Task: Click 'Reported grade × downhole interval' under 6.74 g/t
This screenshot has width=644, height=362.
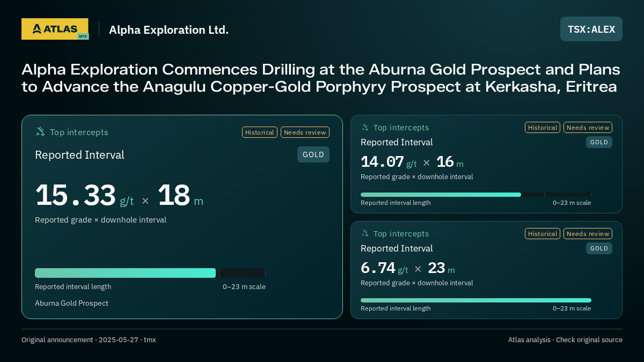Action: pyautogui.click(x=416, y=283)
